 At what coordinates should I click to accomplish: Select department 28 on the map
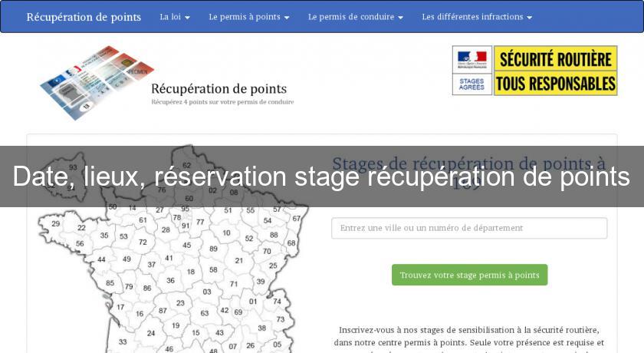point(166,230)
